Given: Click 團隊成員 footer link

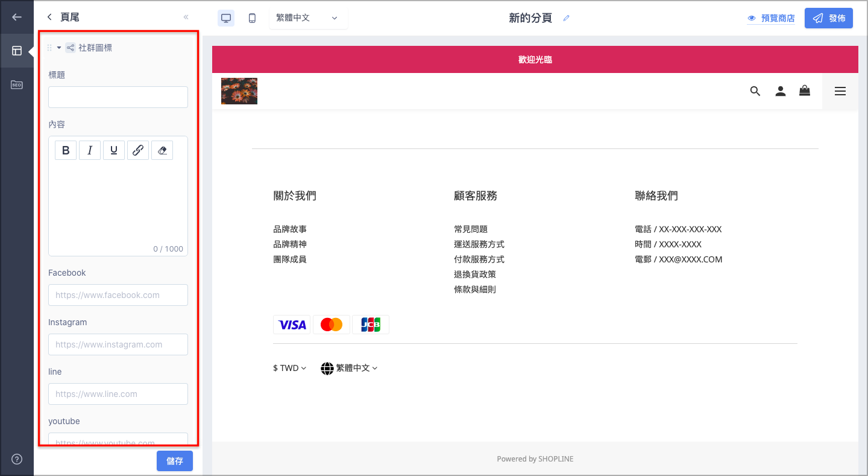Looking at the screenshot, I should 290,259.
